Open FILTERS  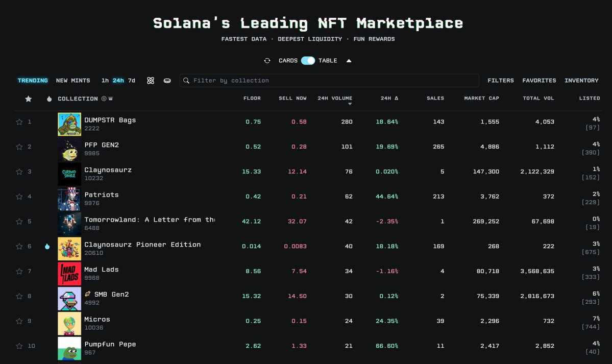[501, 81]
